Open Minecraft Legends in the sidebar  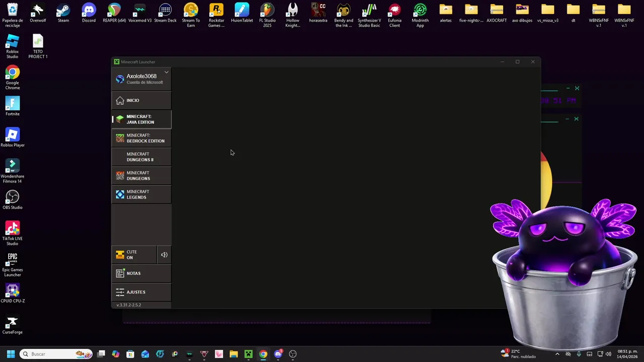[141, 194]
